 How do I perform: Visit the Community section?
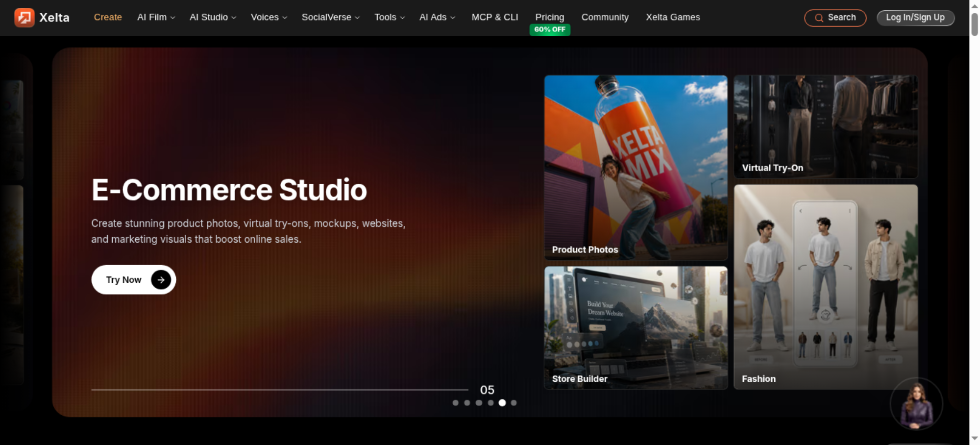pos(605,17)
